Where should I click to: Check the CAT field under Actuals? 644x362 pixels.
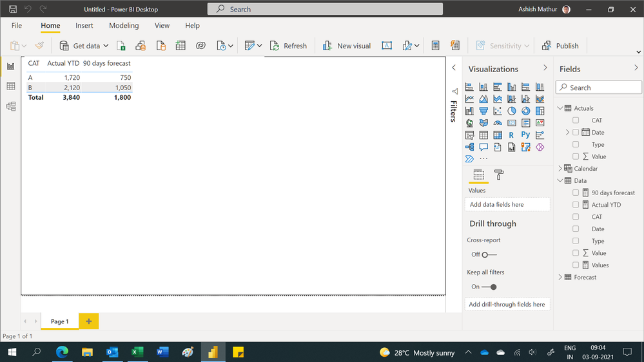[576, 120]
